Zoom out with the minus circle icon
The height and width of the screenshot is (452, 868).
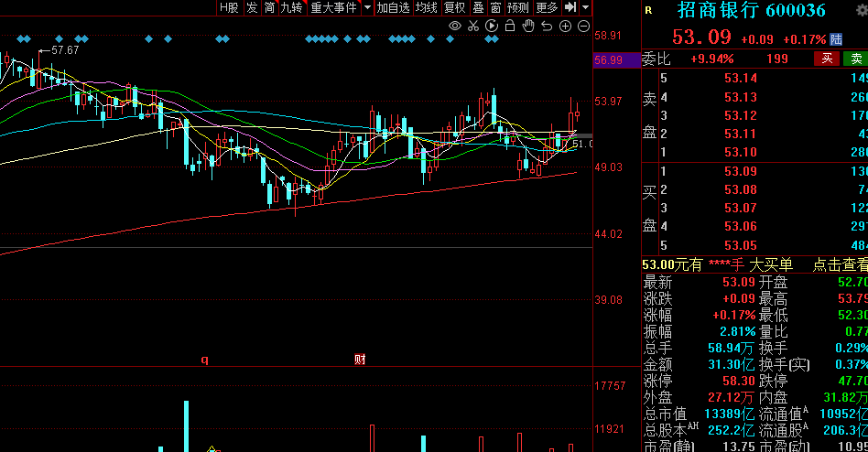click(x=583, y=26)
